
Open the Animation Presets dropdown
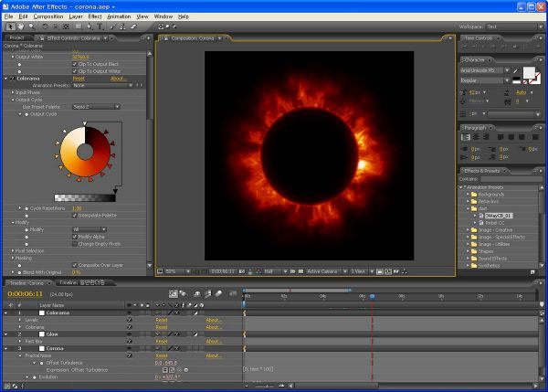[102, 85]
